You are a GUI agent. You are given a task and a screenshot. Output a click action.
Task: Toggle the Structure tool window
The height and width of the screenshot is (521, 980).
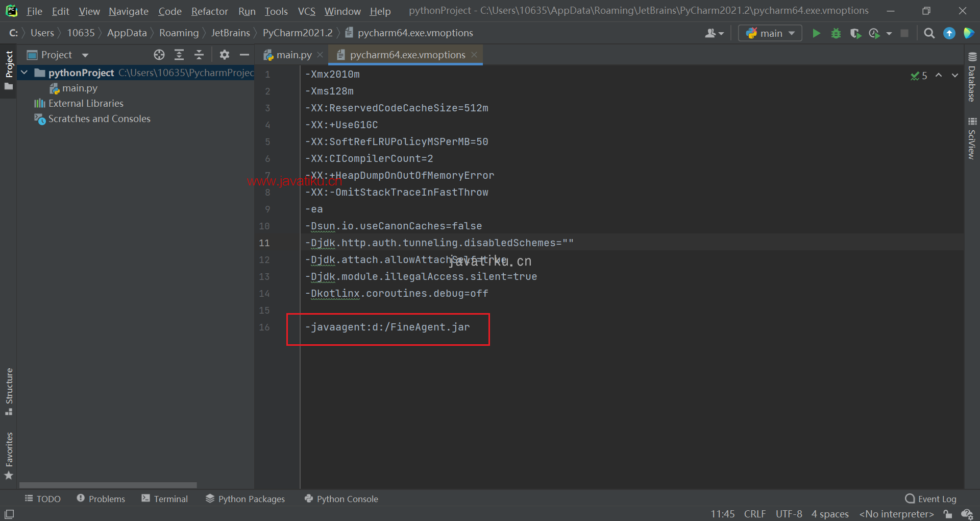tap(9, 391)
